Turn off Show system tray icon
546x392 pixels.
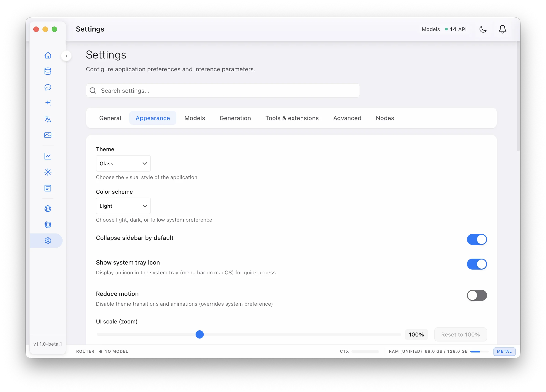pos(477,264)
